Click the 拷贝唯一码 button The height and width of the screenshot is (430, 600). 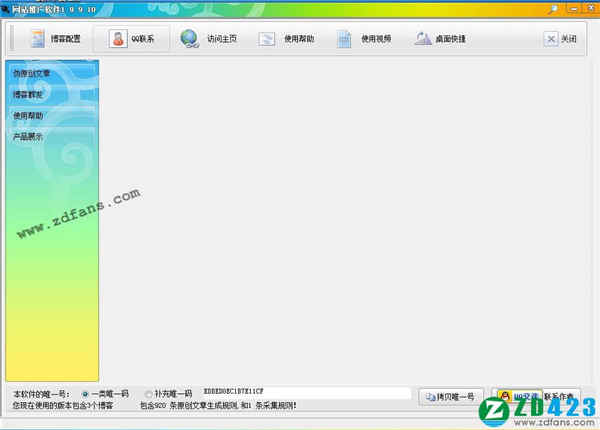453,395
